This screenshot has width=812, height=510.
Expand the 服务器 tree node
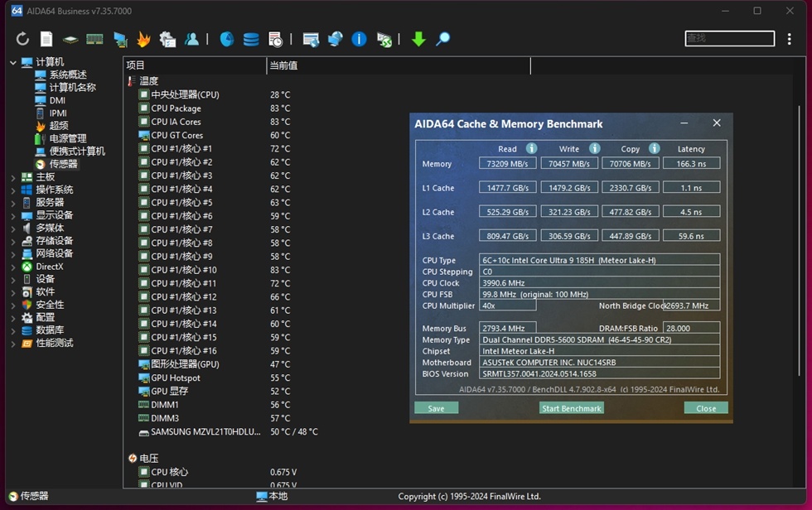(13, 203)
